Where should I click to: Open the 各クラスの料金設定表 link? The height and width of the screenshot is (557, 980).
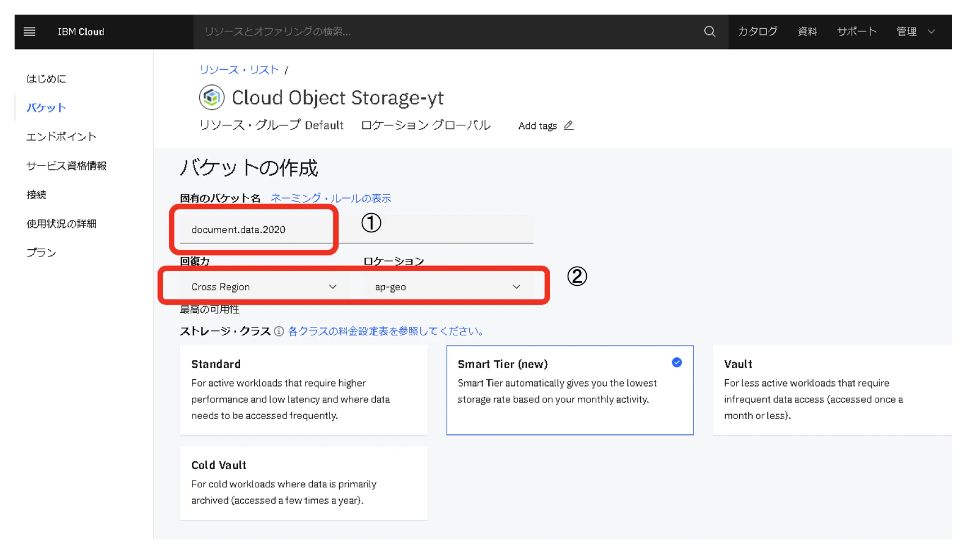pos(386,331)
